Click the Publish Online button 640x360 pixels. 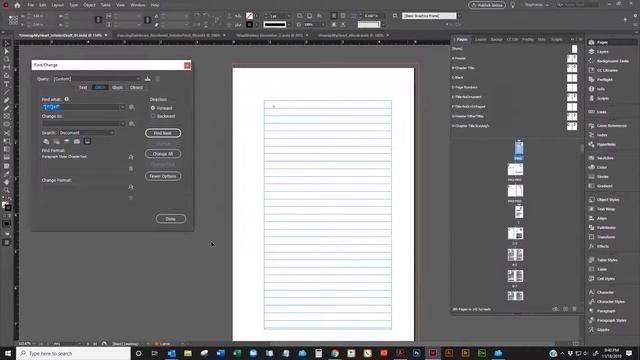(487, 5)
